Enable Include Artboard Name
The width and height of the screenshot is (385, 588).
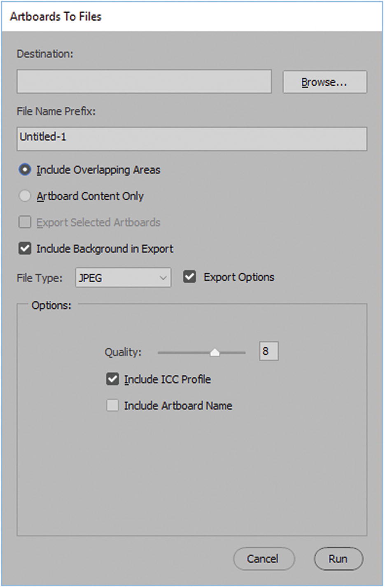point(112,405)
